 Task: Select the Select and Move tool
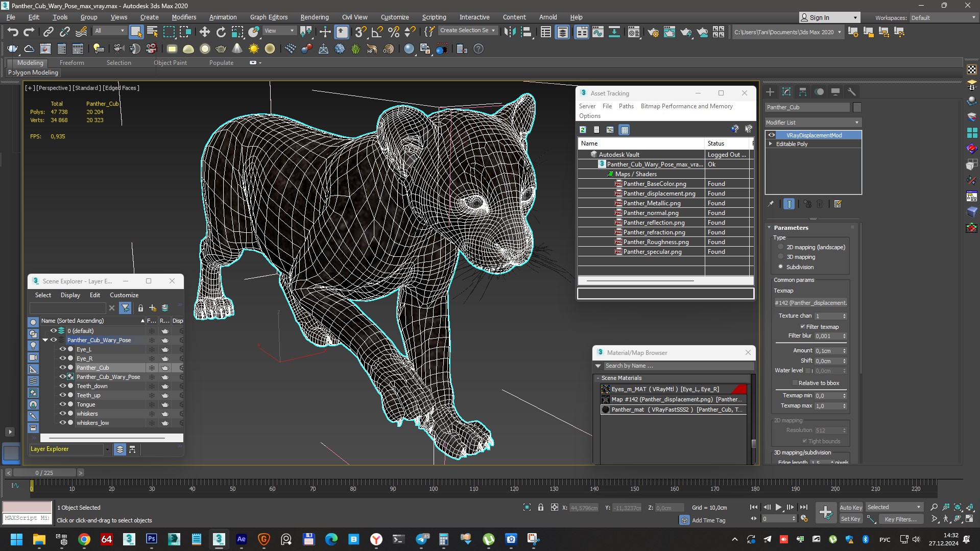(204, 32)
